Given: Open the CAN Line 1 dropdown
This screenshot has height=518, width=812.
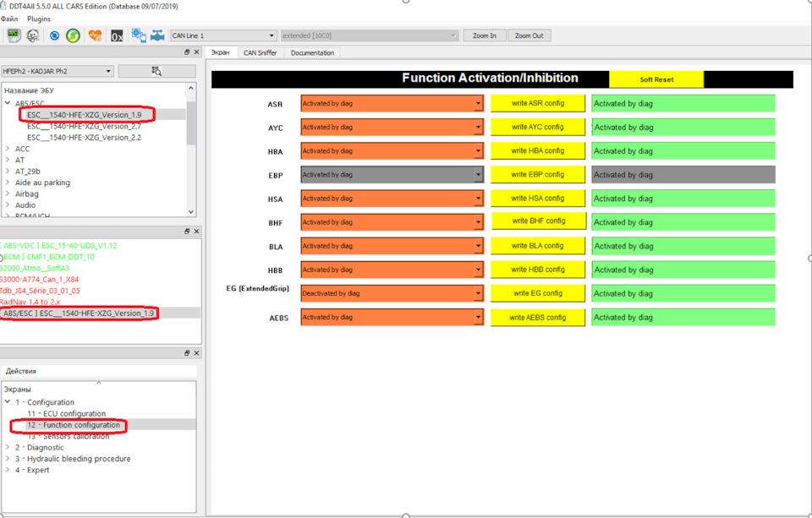Looking at the screenshot, I should point(223,35).
